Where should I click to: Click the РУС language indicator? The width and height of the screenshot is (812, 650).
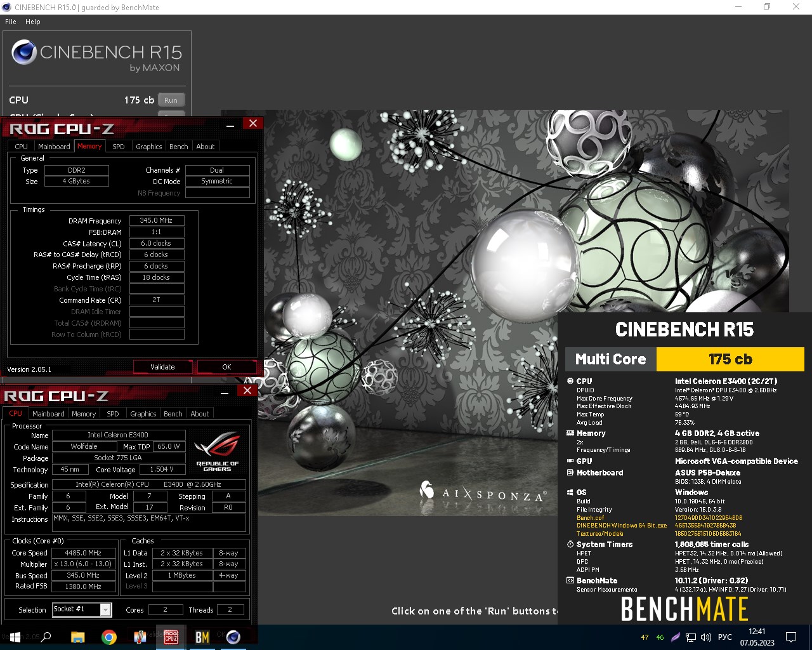[x=725, y=637]
